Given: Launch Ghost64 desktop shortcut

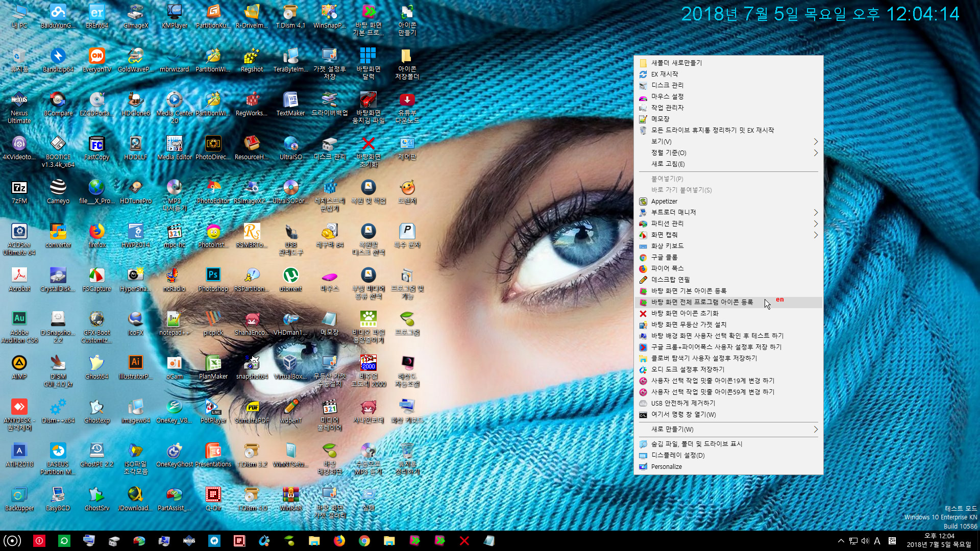Looking at the screenshot, I should coord(96,367).
